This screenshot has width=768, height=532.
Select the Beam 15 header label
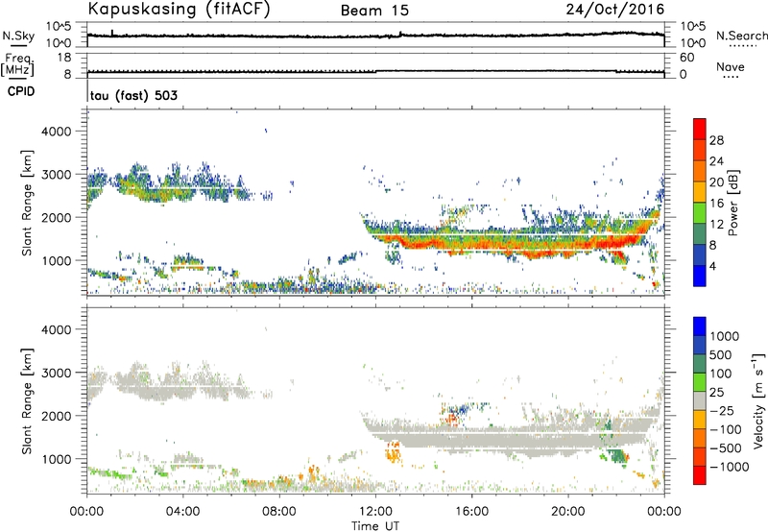pyautogui.click(x=374, y=11)
